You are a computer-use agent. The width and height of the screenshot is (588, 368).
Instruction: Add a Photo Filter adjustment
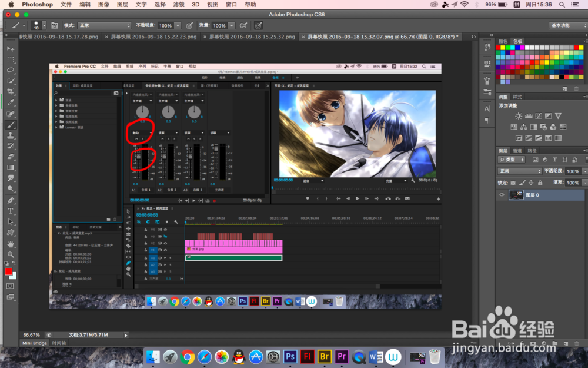543,127
